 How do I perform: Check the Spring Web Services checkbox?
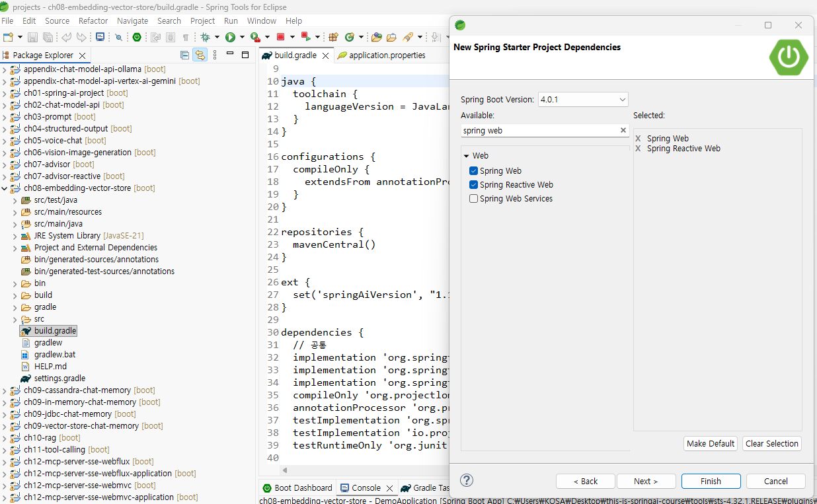[473, 199]
